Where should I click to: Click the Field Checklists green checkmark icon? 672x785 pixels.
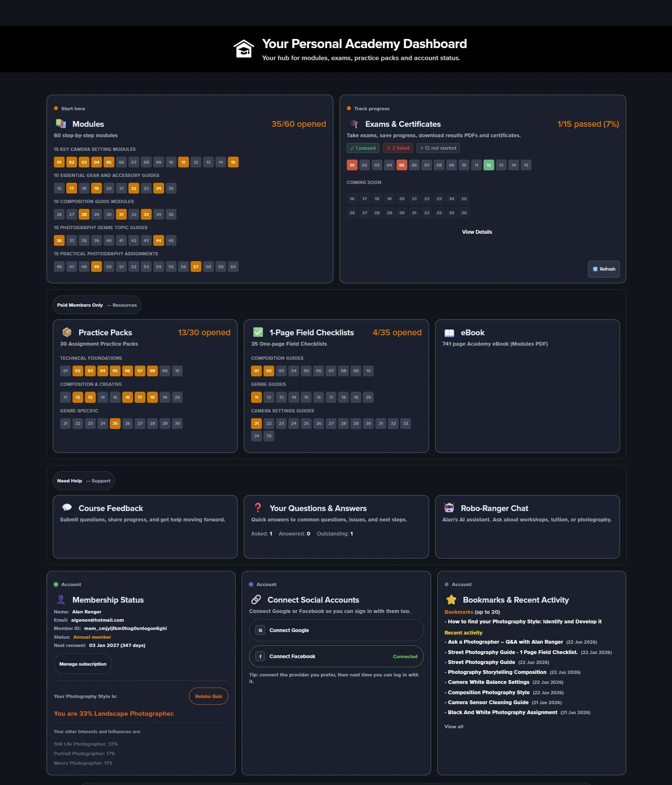258,332
